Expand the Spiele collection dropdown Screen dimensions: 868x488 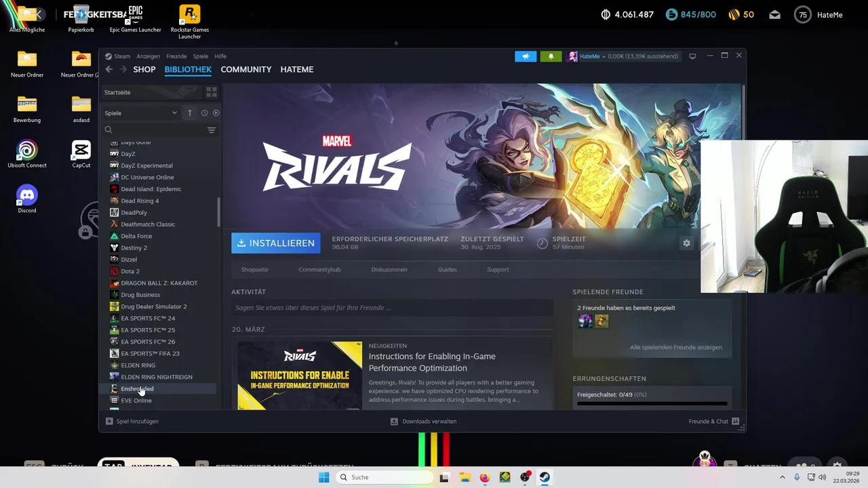pyautogui.click(x=174, y=113)
